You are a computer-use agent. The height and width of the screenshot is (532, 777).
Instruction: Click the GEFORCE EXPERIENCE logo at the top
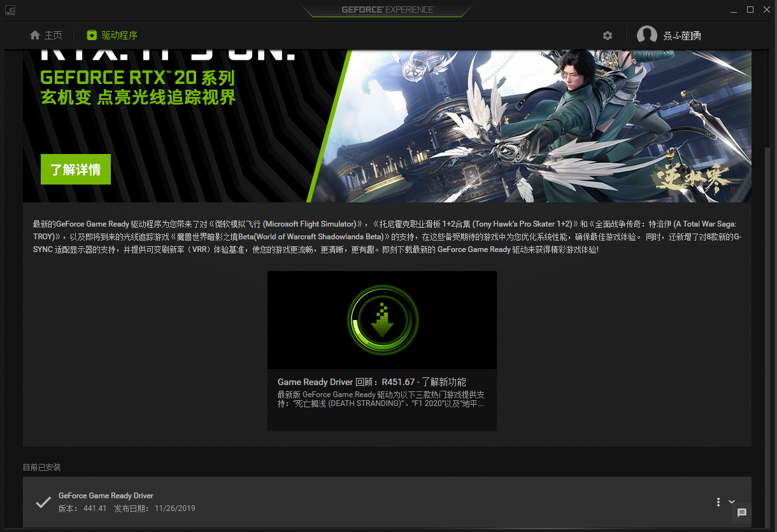(x=387, y=9)
